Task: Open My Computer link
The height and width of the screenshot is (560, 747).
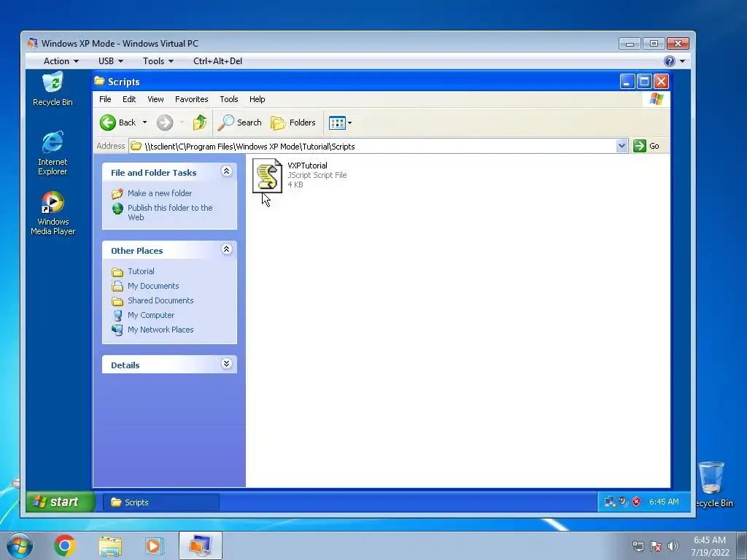Action: pos(151,315)
